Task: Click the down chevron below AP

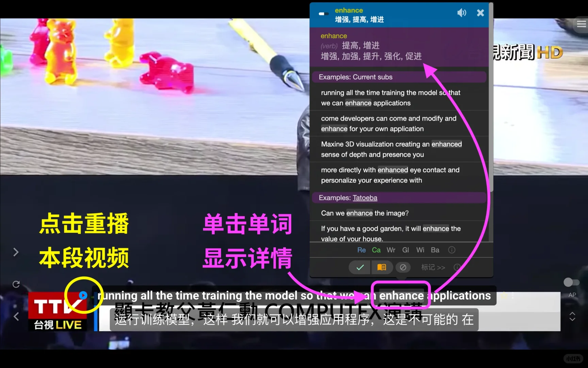Action: 572,319
